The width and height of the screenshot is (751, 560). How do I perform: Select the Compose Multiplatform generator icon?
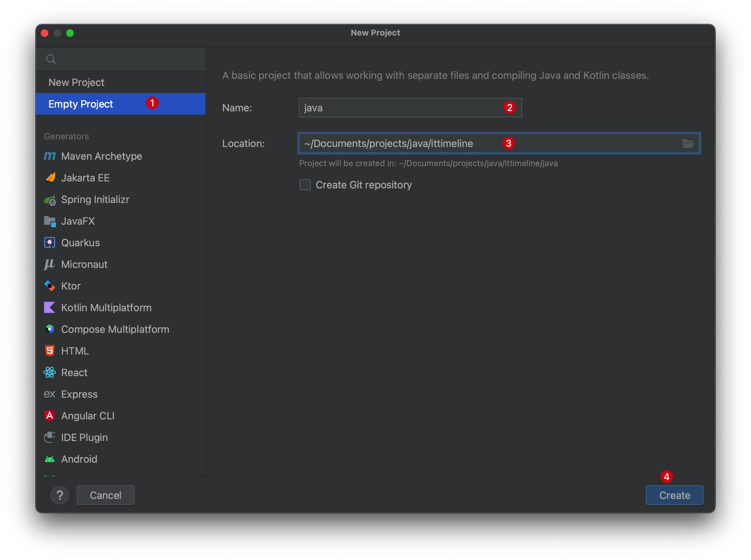[x=50, y=329]
